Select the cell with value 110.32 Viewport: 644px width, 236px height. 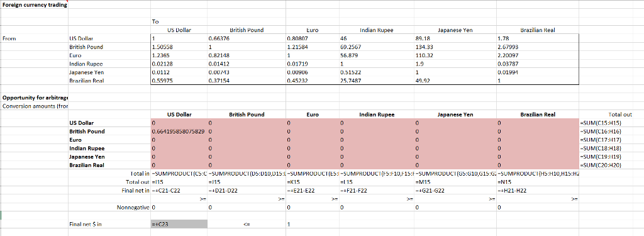click(455, 55)
